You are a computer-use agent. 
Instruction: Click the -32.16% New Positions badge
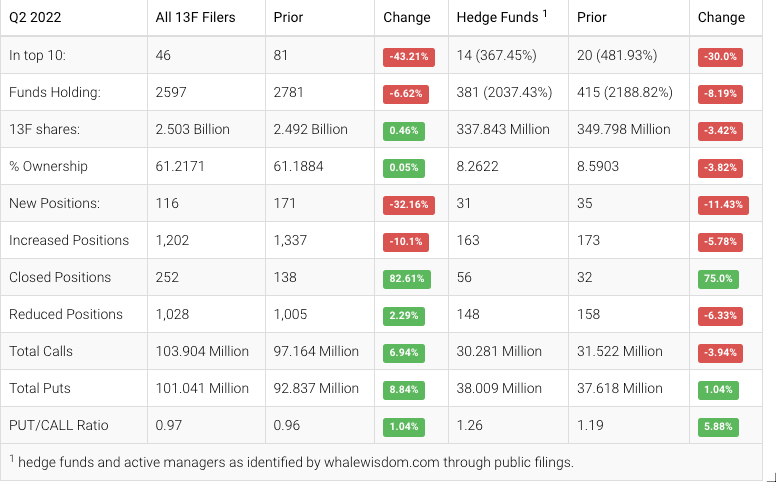coord(407,205)
